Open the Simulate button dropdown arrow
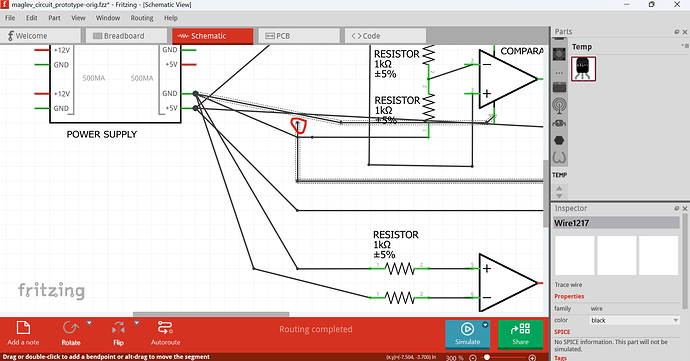Screen dimensions: 690x361 [x=485, y=325]
